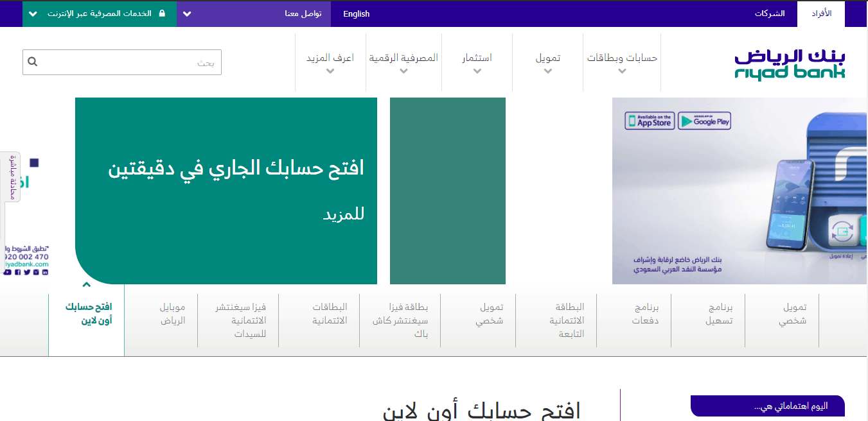The height and width of the screenshot is (421, 868).
Task: Select the تمويل شخصي tab beside برنامج تسهيل
Action: pos(793,314)
